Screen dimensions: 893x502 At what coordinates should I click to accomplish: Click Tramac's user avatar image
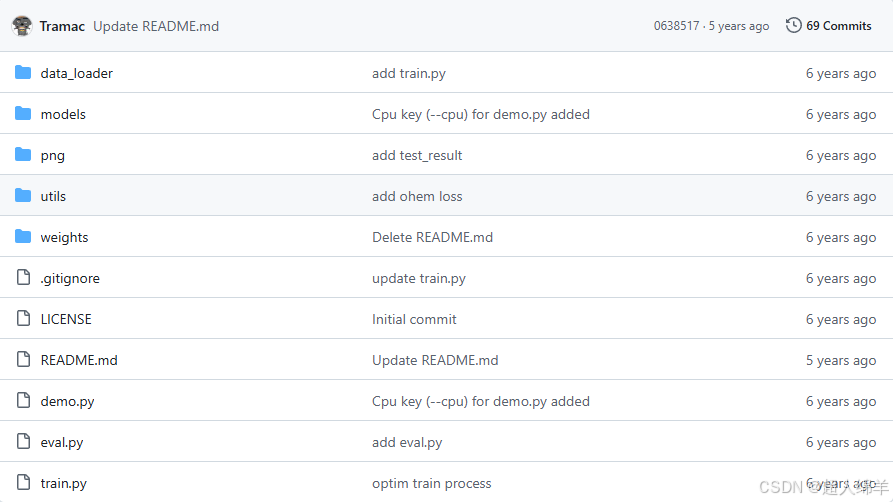pyautogui.click(x=22, y=26)
